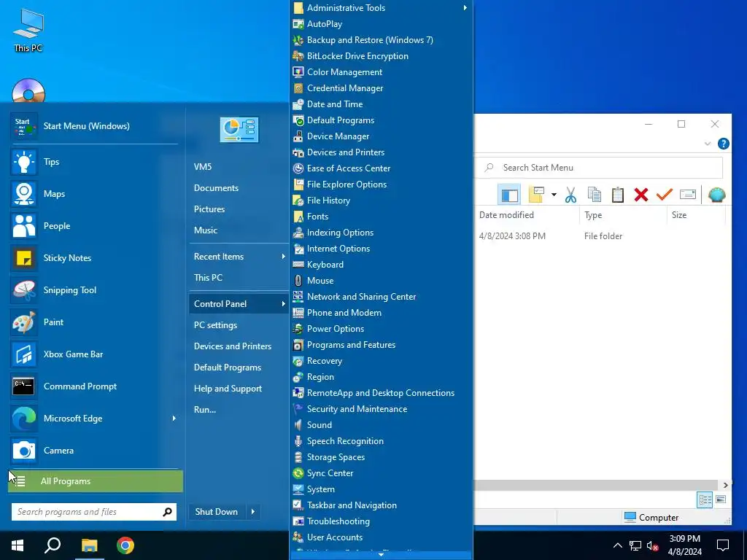Image resolution: width=747 pixels, height=560 pixels.
Task: Open the Camera app
Action: 94,451
